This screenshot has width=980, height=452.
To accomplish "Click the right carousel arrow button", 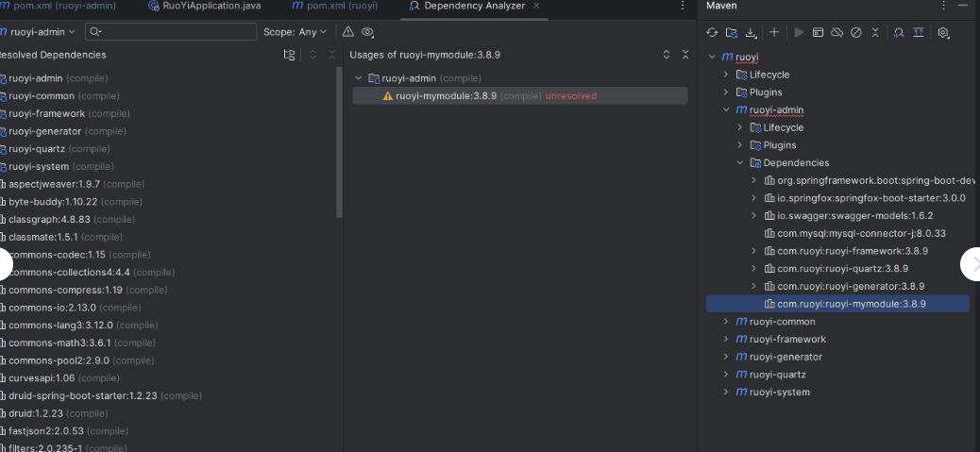I will pos(971,263).
